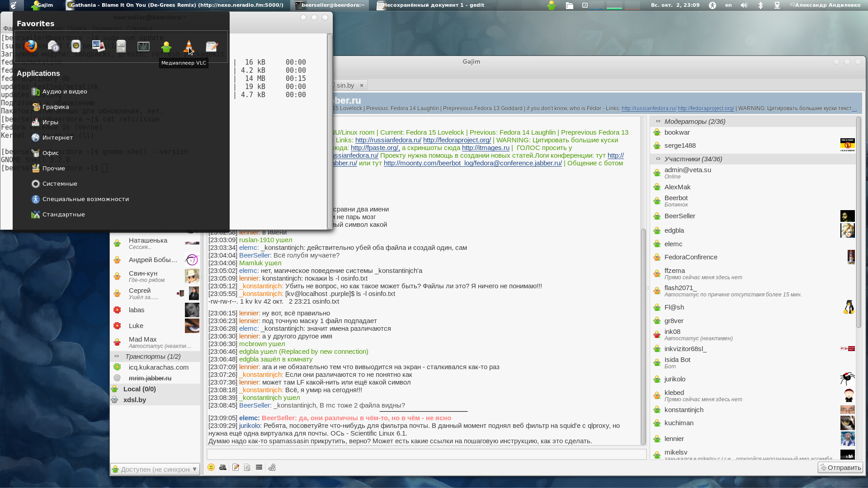Open the file manager tray icon

570,5
